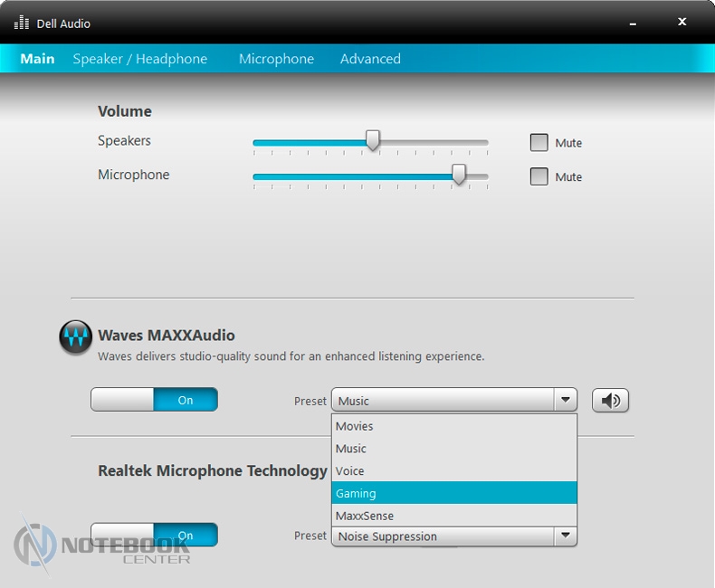Mute the Speakers using its checkbox
This screenshot has width=715, height=588.
(x=539, y=143)
